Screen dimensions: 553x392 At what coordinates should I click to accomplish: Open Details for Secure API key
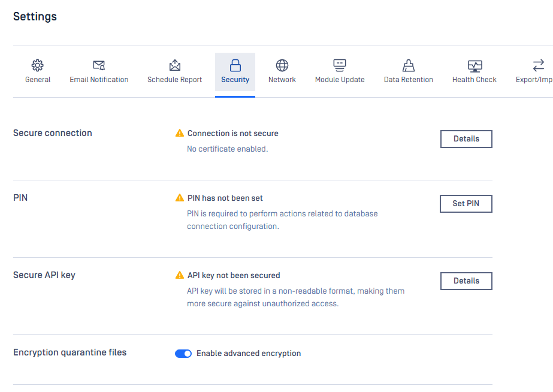(x=466, y=281)
